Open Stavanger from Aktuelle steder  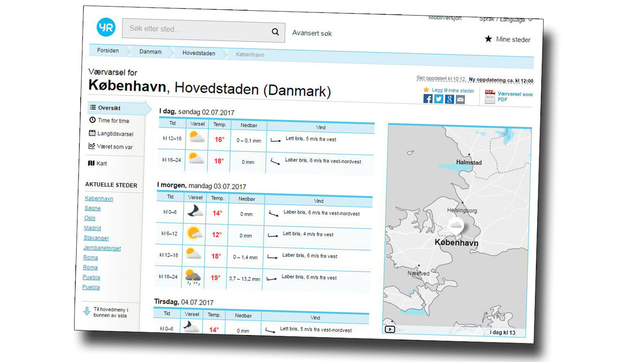click(96, 238)
